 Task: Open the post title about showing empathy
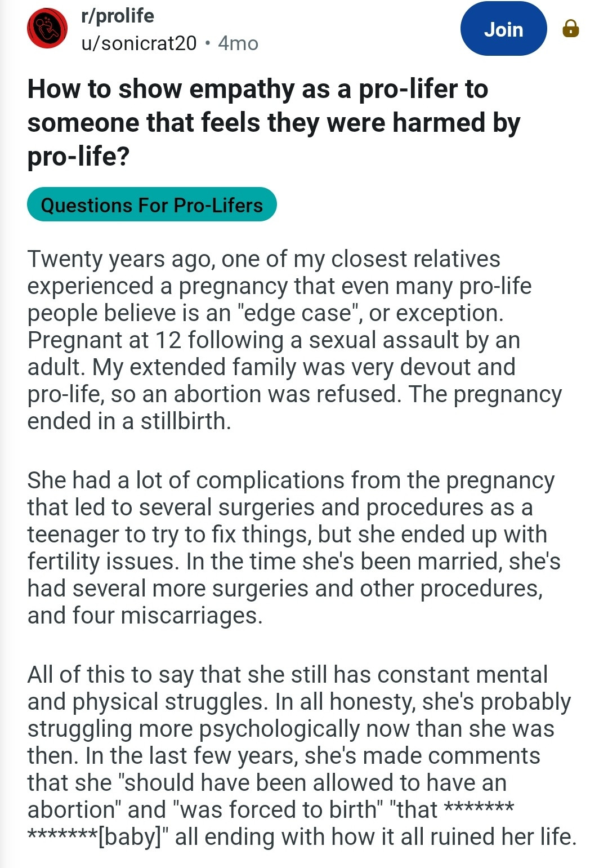point(274,122)
